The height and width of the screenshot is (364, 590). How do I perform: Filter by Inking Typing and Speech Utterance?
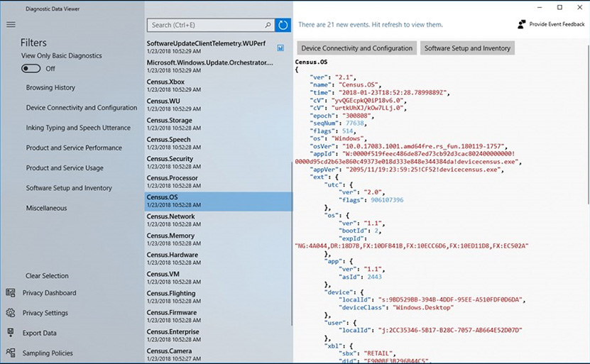tap(78, 128)
